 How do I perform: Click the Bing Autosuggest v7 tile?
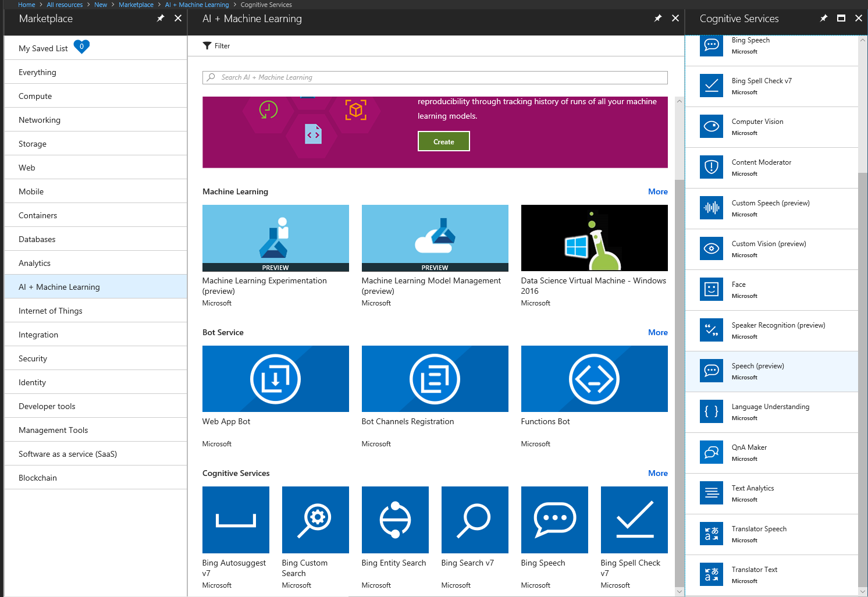click(x=236, y=520)
